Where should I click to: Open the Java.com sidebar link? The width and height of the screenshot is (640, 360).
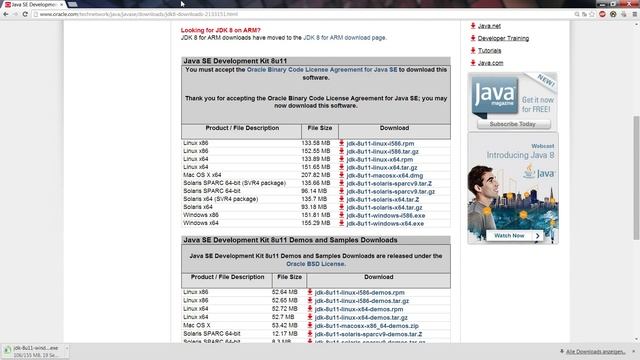pos(490,63)
